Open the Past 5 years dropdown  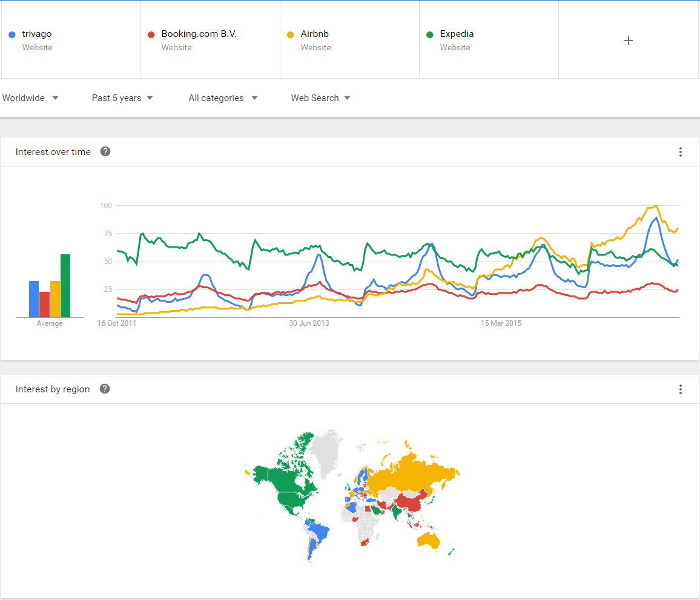point(122,98)
